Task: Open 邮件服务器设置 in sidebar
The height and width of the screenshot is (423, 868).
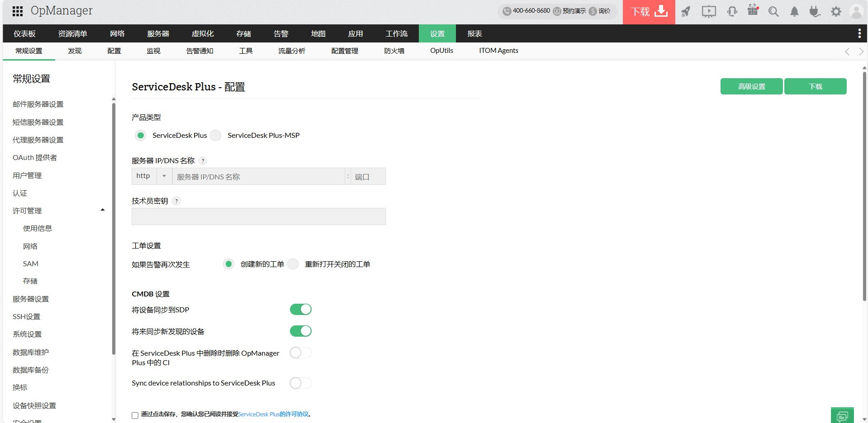Action: [x=38, y=104]
